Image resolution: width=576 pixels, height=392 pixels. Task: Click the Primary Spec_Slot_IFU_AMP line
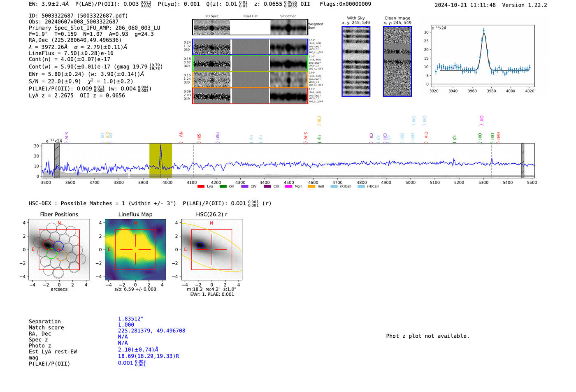coord(95,28)
